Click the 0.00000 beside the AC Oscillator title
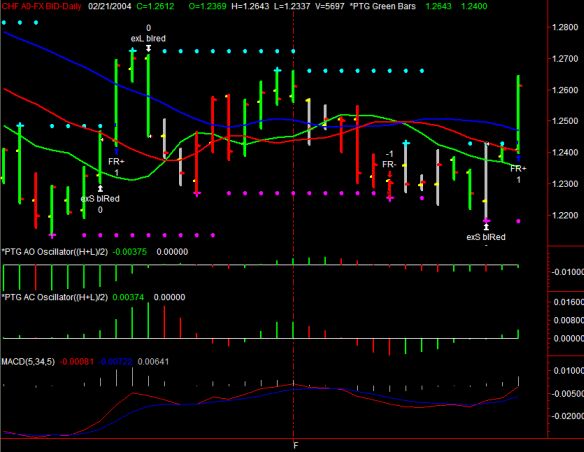This screenshot has width=584, height=452. click(169, 297)
